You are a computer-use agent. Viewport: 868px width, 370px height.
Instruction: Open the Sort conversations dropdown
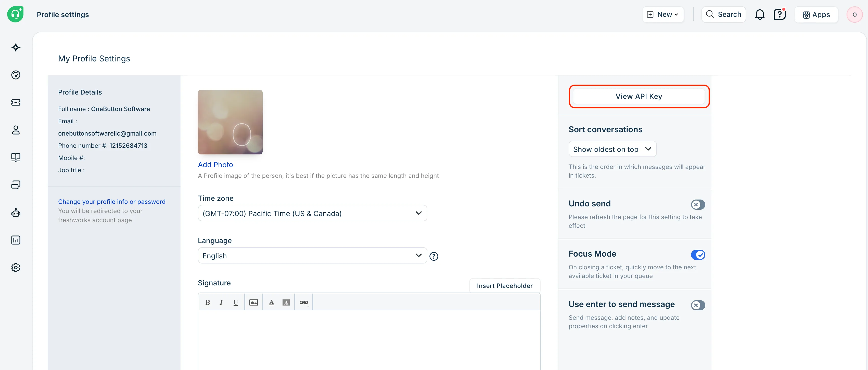(612, 149)
